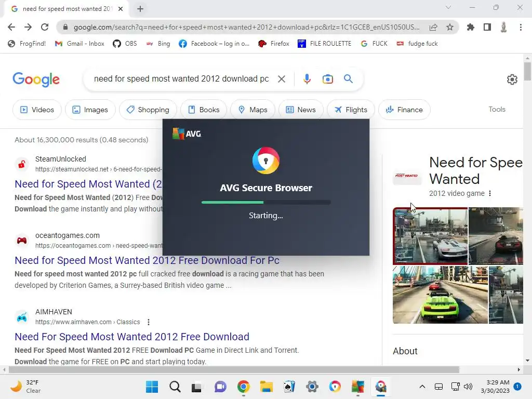
Task: Open the green Lamborghini game screenshot thumbnail
Action: 440,295
